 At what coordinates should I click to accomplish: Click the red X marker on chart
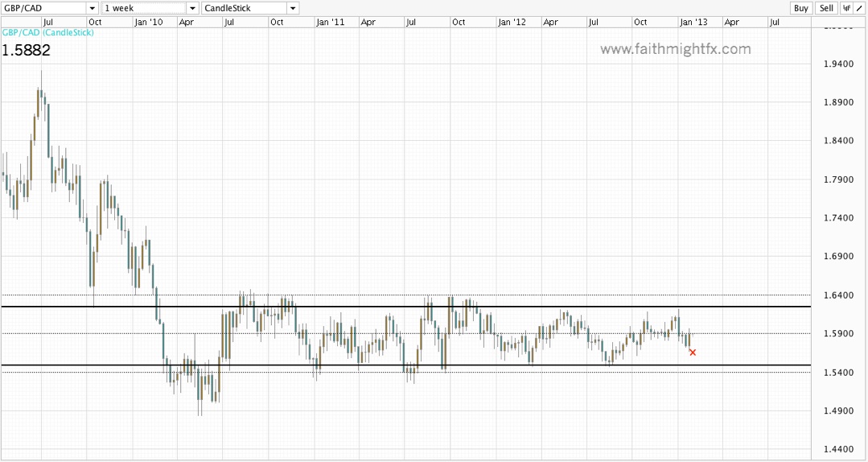693,353
